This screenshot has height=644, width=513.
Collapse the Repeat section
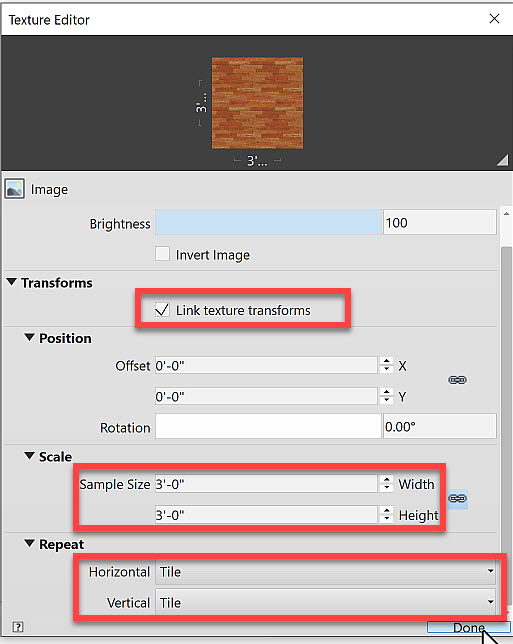[29, 543]
